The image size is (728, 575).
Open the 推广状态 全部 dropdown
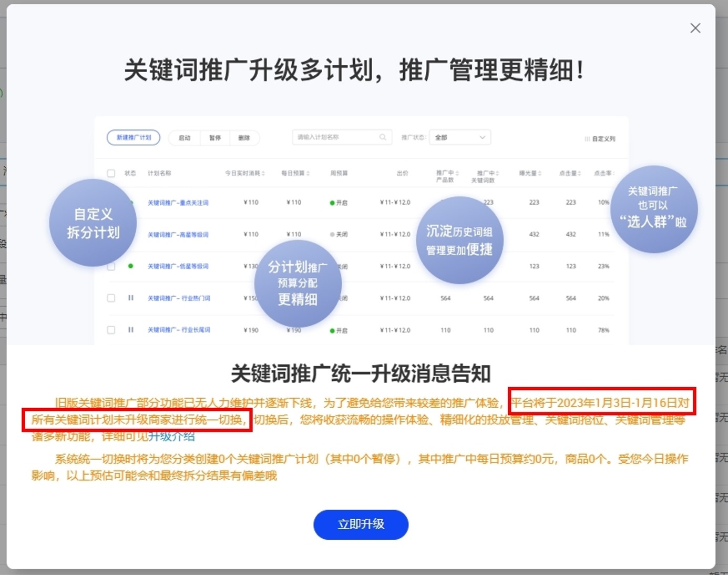tap(460, 137)
